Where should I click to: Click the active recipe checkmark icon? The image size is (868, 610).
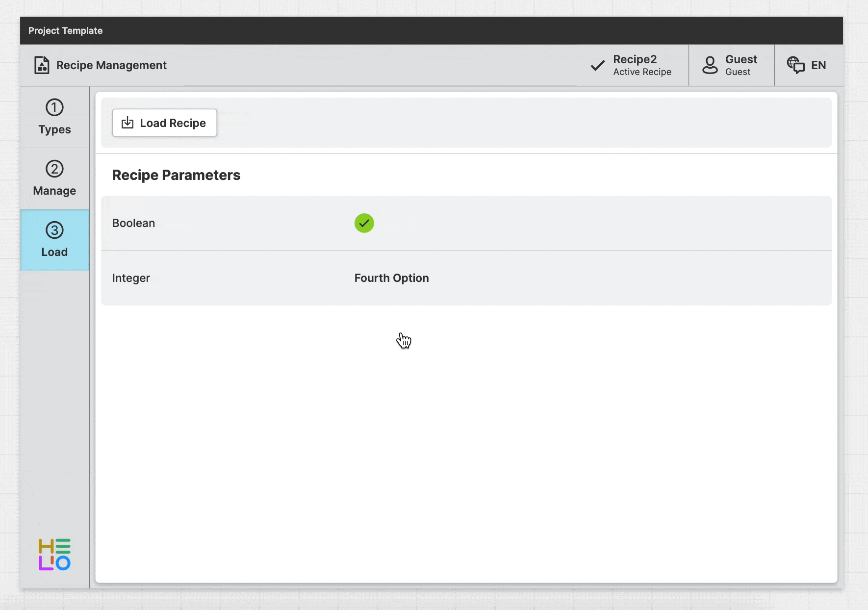click(597, 65)
